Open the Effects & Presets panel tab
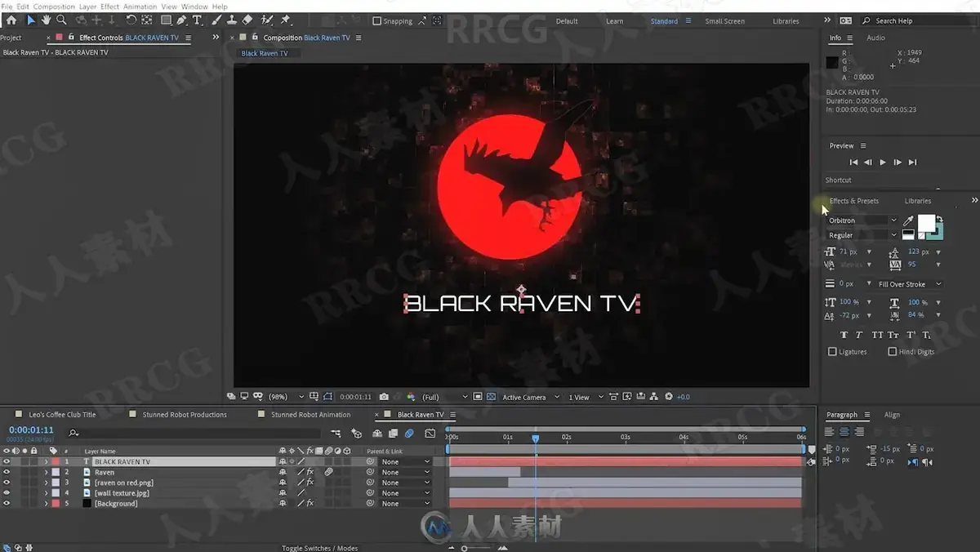Screen dimensions: 980x552 [x=853, y=201]
